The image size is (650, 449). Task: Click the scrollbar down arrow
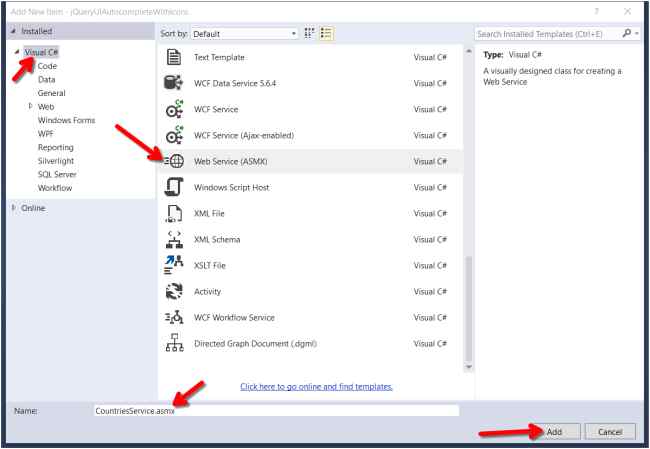point(469,366)
